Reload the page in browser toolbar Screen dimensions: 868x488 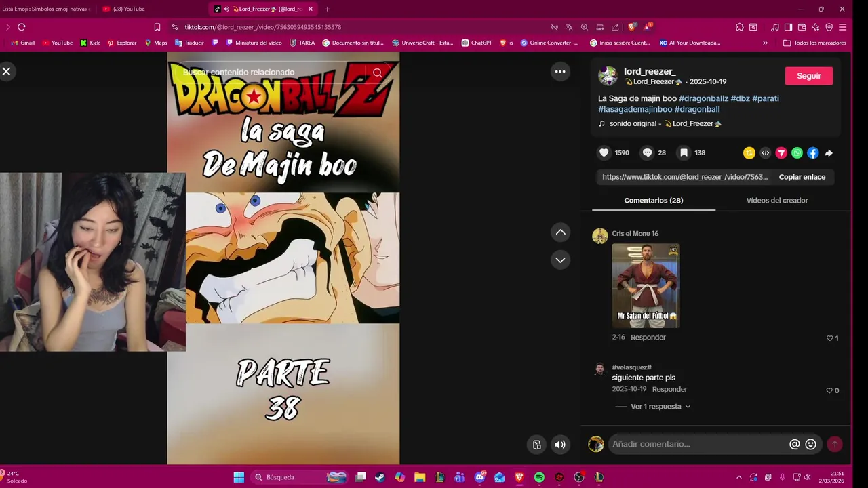[x=22, y=27]
